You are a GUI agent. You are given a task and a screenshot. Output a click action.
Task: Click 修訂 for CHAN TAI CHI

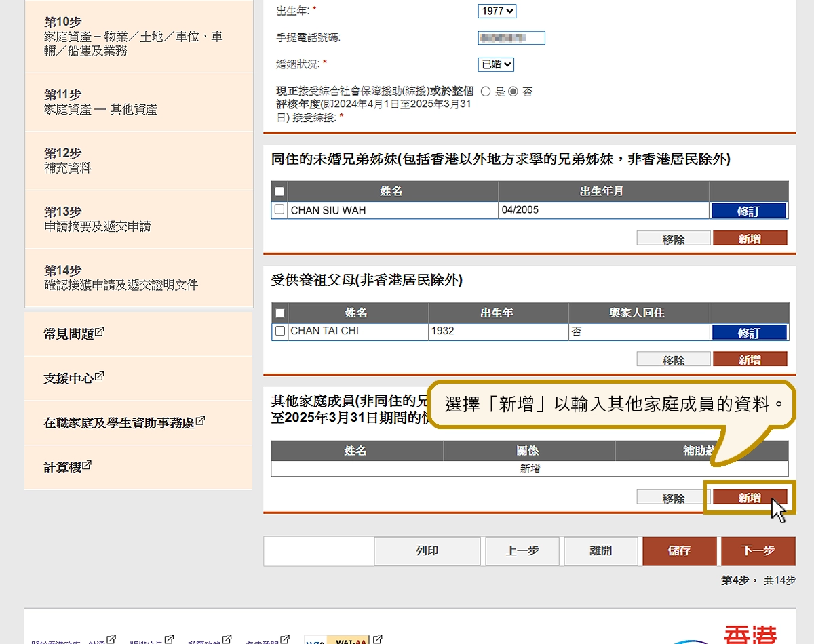point(749,332)
